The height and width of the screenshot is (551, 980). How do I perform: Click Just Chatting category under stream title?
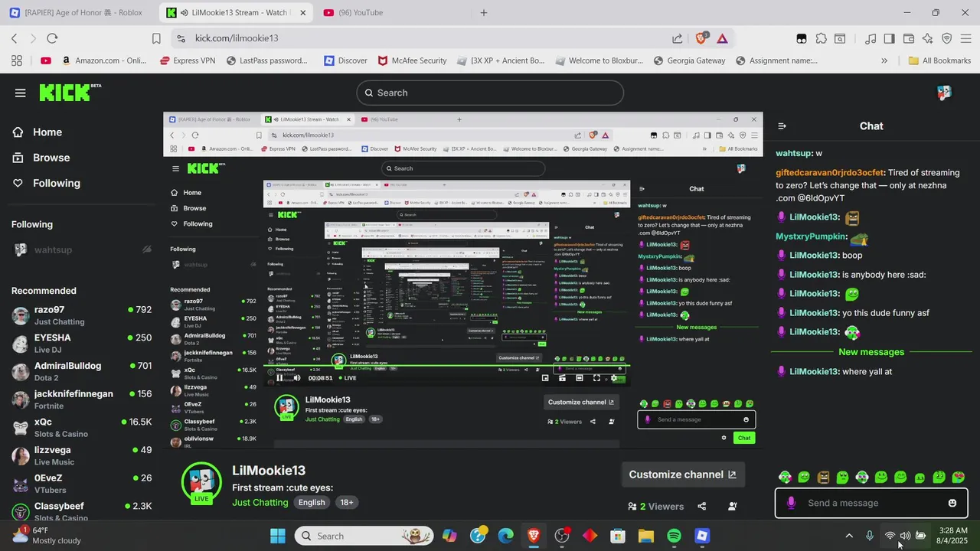260,502
